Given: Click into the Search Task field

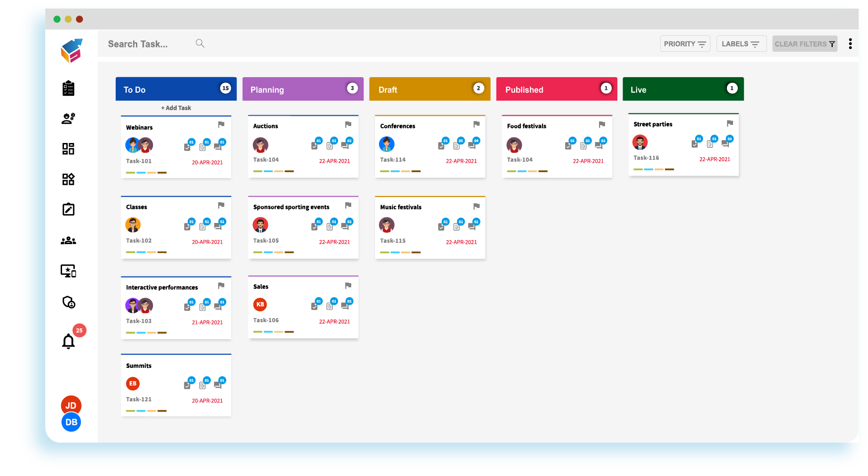Looking at the screenshot, I should coord(146,44).
